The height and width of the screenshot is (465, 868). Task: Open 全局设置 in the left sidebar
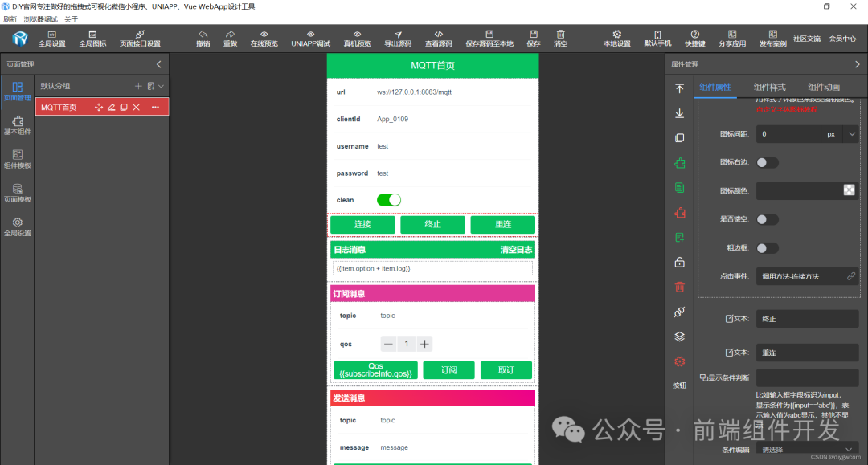point(18,226)
